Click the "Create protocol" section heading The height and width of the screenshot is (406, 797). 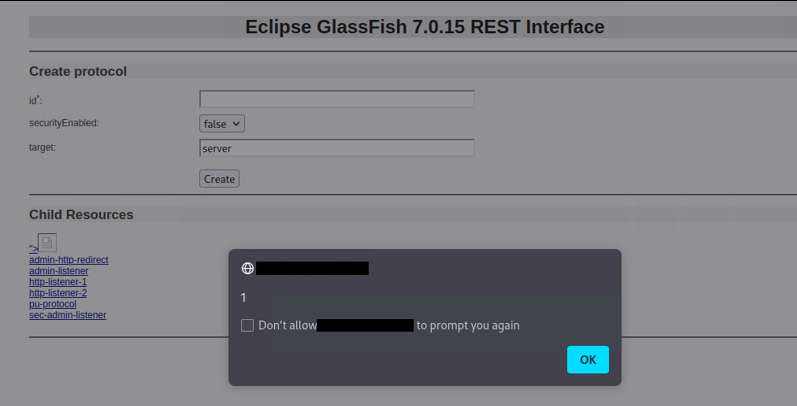click(x=78, y=72)
